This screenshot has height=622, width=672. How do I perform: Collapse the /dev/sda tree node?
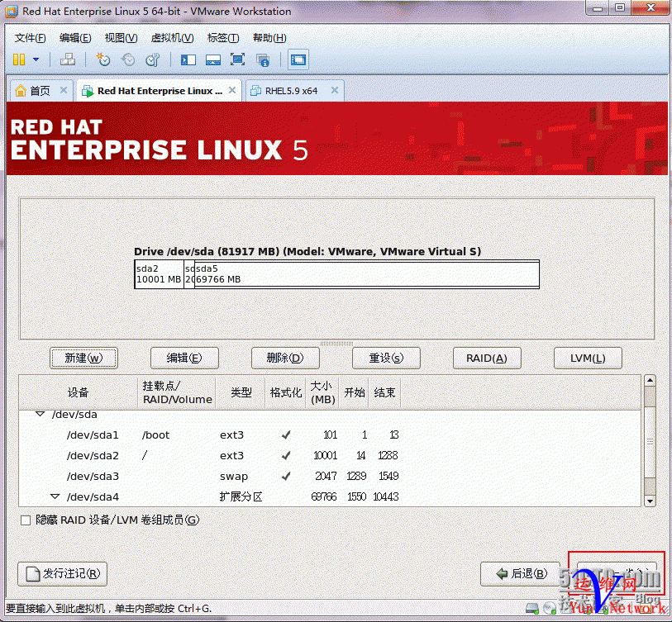[x=40, y=414]
